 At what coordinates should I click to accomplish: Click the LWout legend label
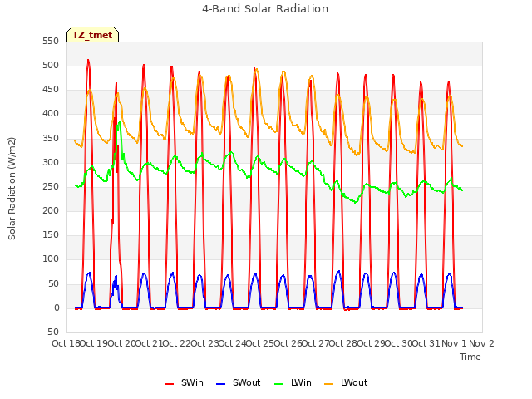[354, 382]
